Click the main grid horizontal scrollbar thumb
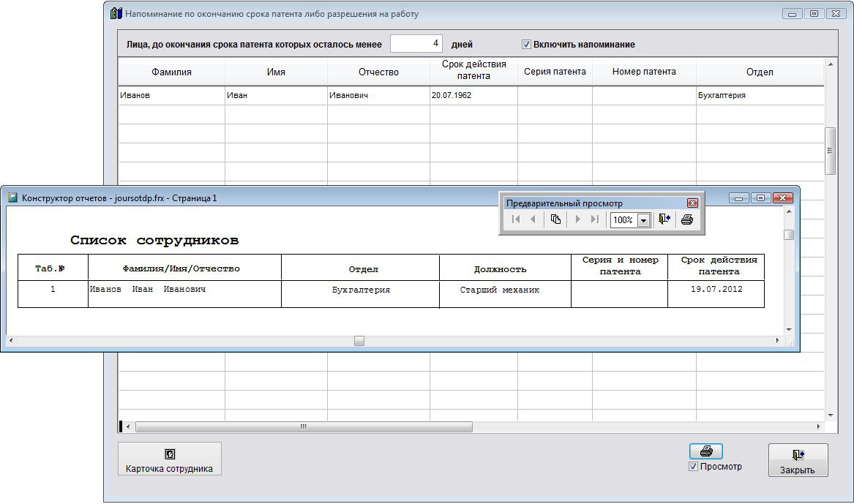 (304, 426)
